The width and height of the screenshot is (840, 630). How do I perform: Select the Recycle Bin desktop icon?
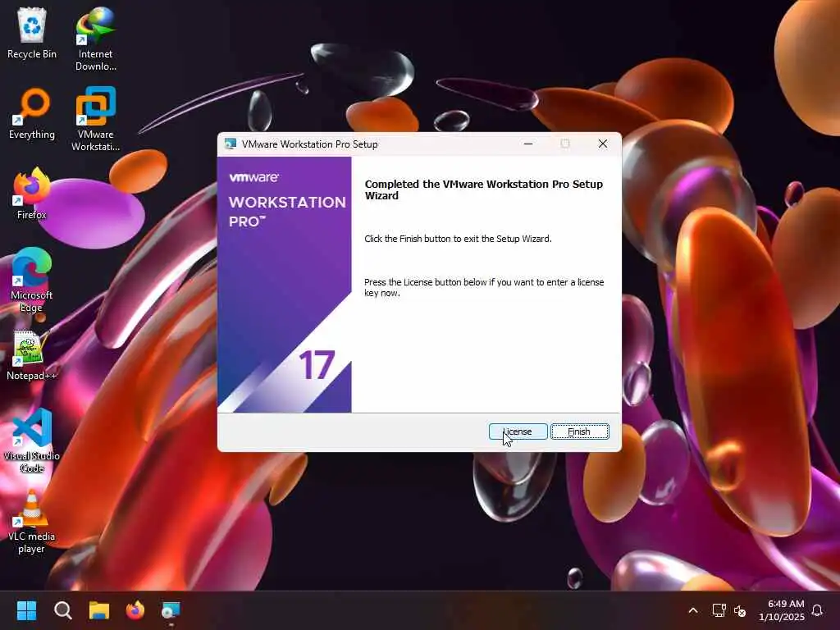[x=32, y=33]
